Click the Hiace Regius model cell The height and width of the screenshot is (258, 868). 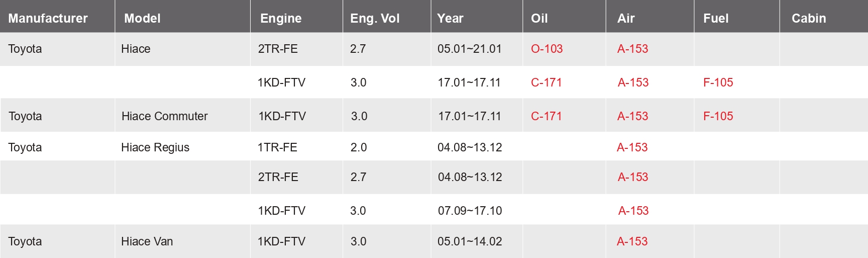[x=155, y=147]
